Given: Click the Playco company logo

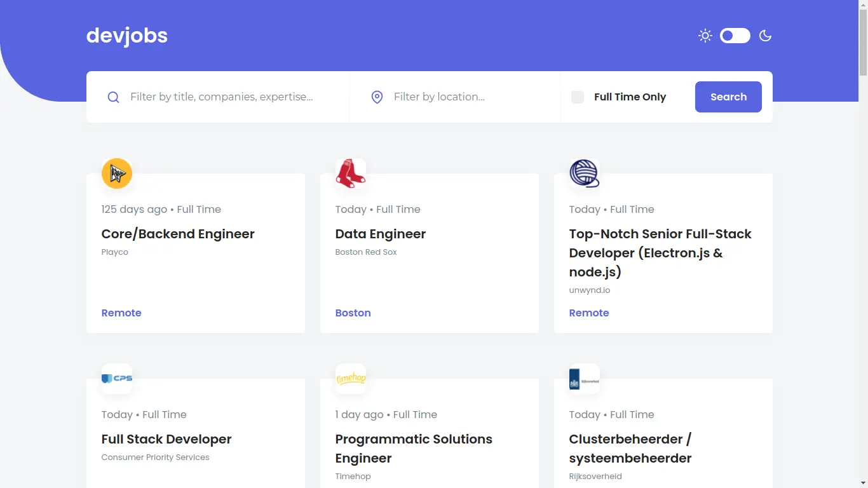Looking at the screenshot, I should [117, 173].
